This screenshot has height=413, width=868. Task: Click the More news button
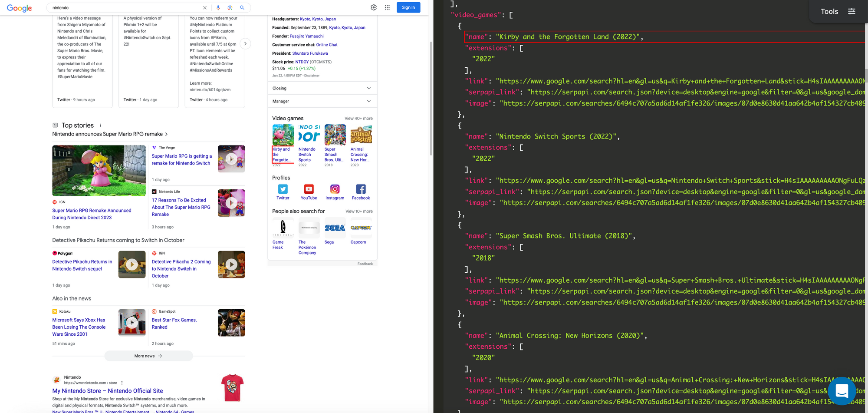[x=148, y=356]
